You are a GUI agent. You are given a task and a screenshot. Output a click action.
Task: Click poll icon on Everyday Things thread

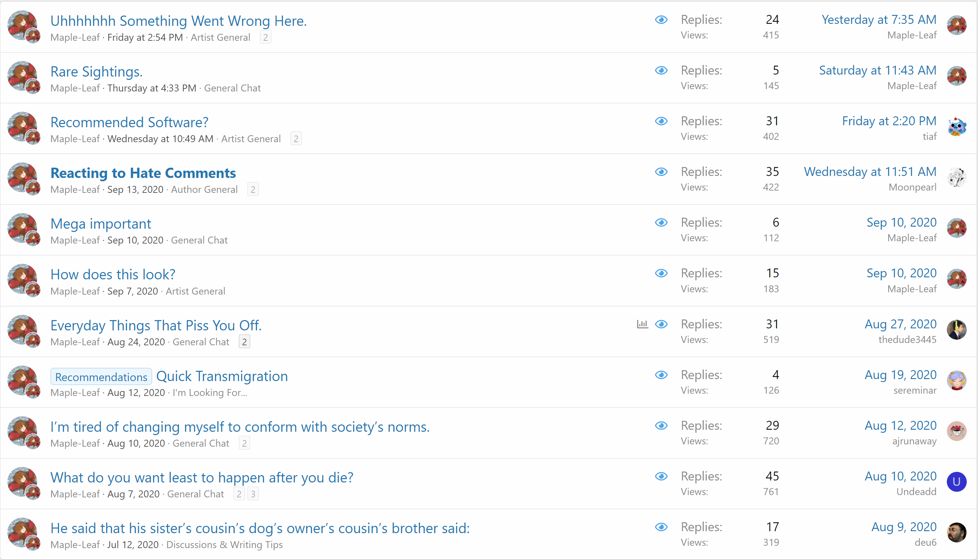coord(642,324)
